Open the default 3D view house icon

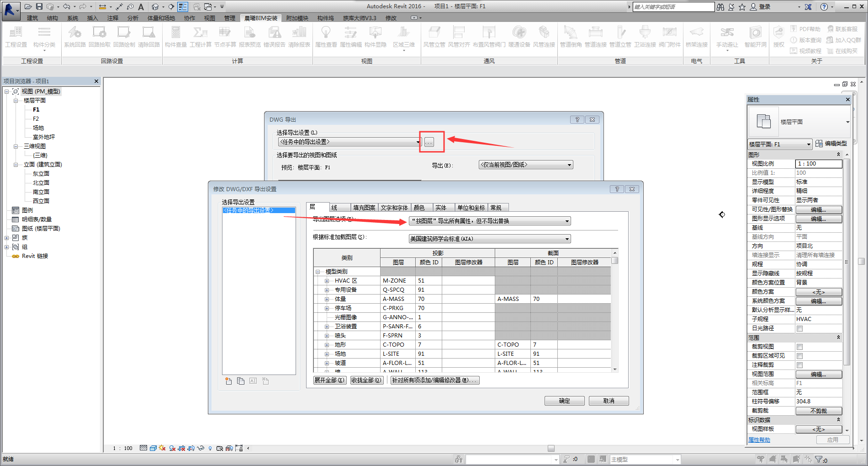point(155,6)
